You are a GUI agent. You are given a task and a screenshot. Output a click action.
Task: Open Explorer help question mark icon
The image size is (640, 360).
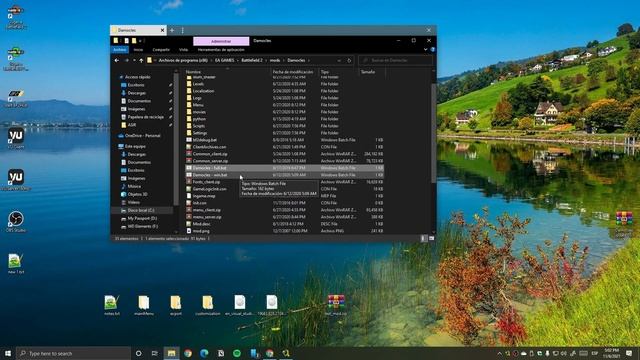[433, 50]
